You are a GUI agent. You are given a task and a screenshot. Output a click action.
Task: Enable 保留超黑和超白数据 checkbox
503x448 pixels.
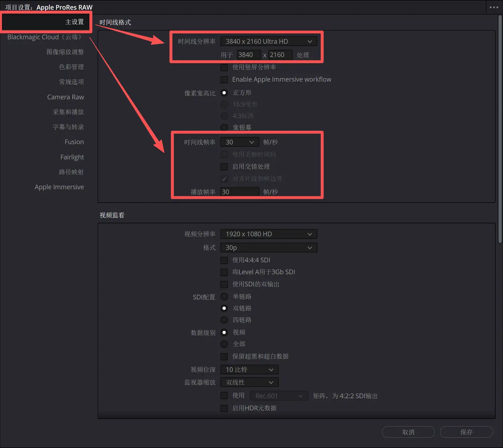point(224,356)
